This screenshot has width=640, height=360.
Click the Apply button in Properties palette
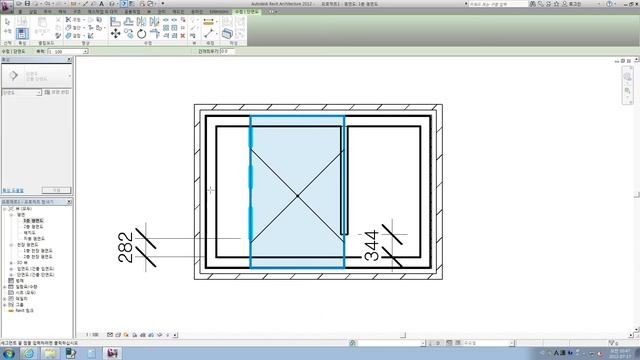[x=56, y=190]
